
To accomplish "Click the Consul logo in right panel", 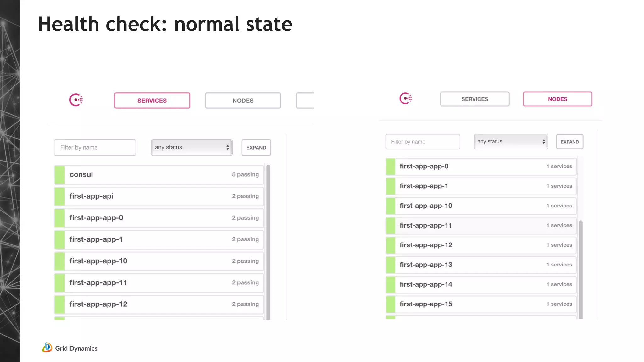I will point(405,98).
